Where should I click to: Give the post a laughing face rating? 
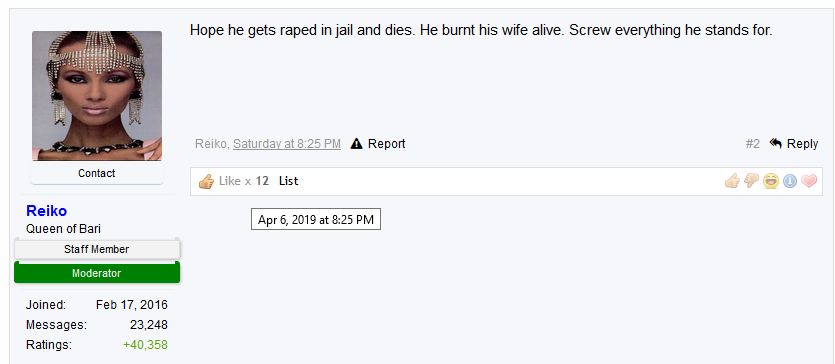771,181
